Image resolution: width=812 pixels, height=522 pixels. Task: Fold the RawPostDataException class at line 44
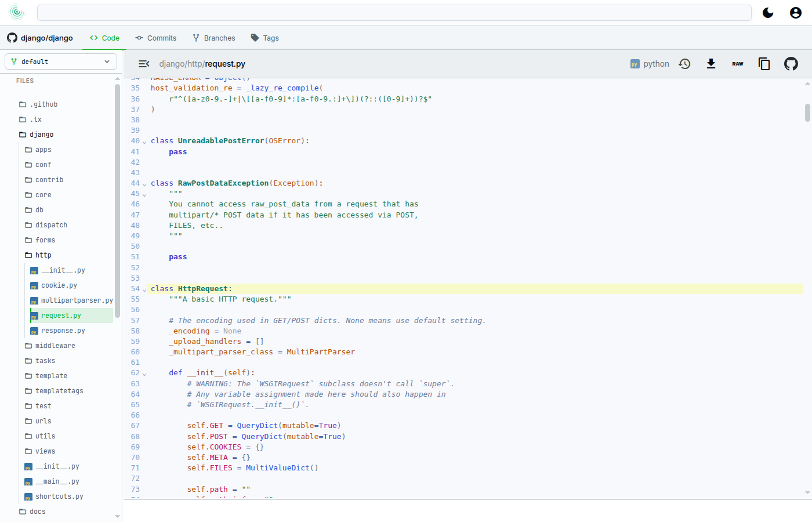tap(144, 184)
